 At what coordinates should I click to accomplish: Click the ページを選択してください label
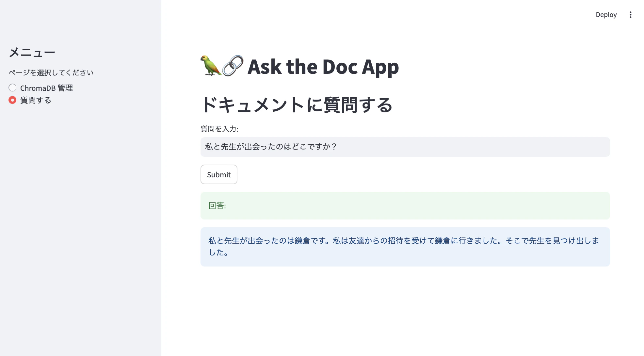coord(51,73)
